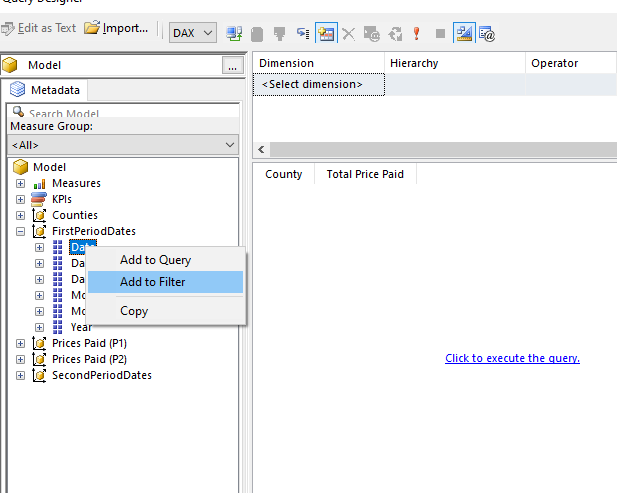This screenshot has width=617, height=493.
Task: Toggle the highlighted Design Mode button
Action: point(464,33)
